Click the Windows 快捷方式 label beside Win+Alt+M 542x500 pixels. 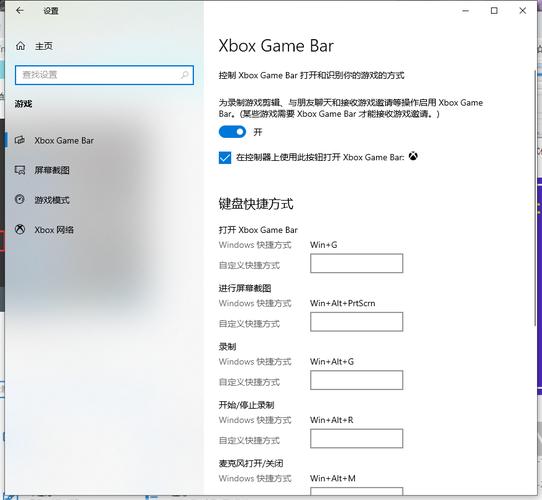coord(255,479)
